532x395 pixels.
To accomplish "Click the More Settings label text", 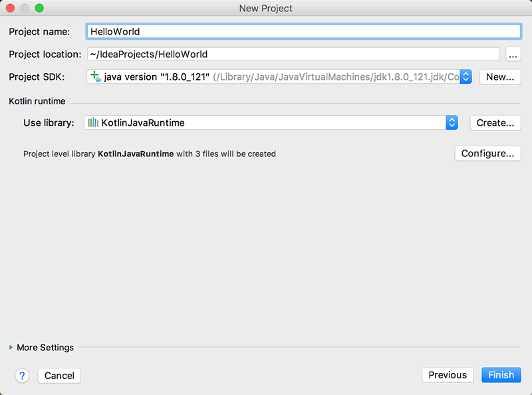I will pos(45,347).
